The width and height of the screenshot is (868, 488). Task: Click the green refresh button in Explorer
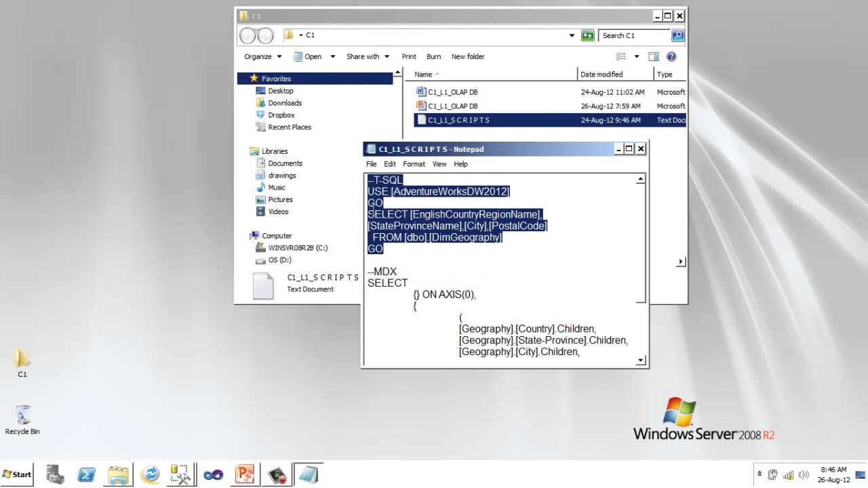[x=588, y=35]
